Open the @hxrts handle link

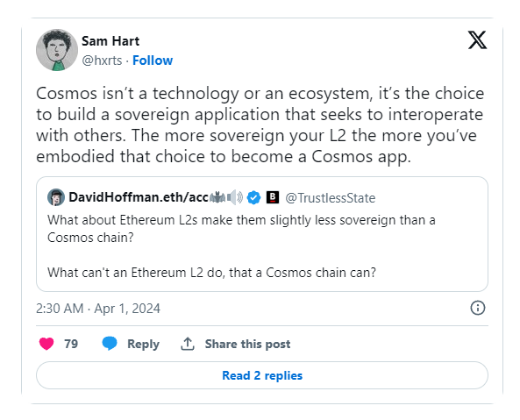(x=102, y=61)
